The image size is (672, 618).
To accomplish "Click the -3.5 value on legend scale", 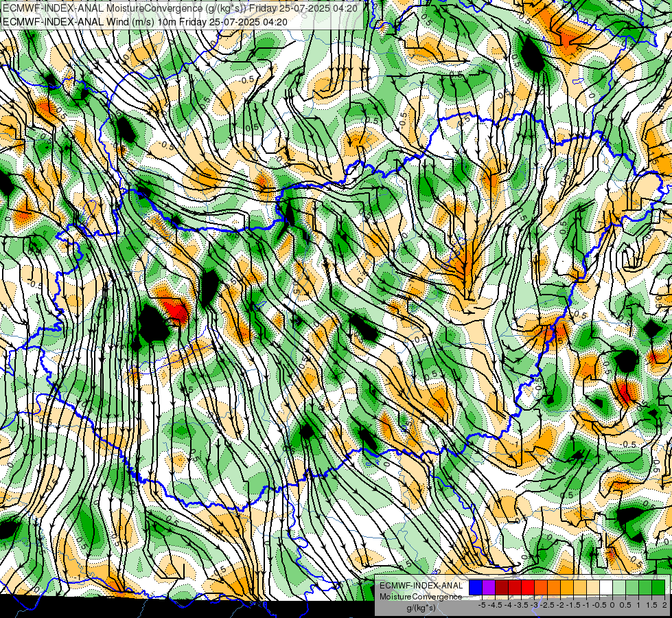I will [x=522, y=605].
